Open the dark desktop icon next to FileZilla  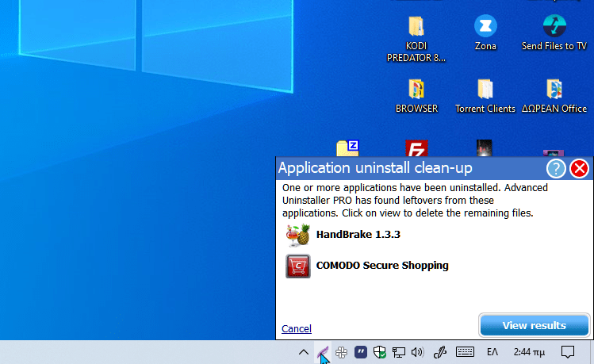tap(484, 148)
